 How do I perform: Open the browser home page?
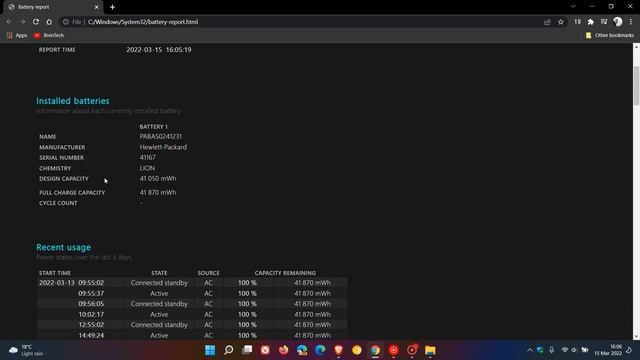coord(49,22)
